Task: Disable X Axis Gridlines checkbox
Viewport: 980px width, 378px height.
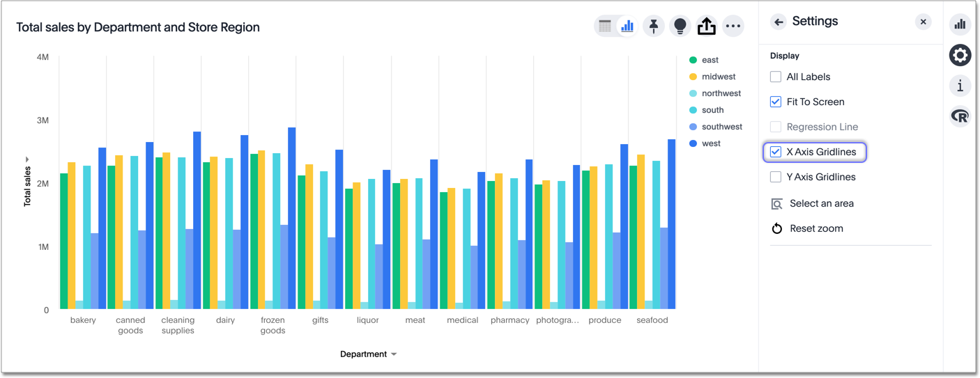Action: click(x=776, y=152)
